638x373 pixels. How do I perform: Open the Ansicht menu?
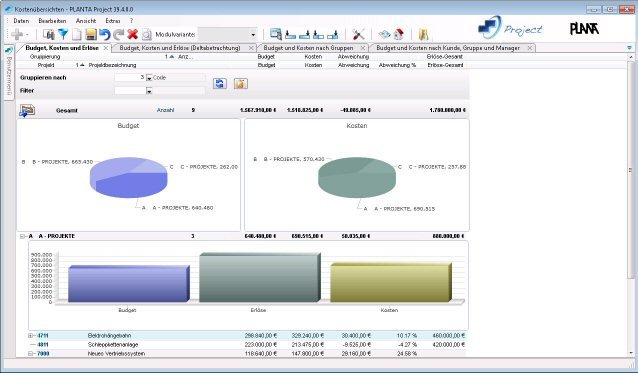tap(86, 21)
